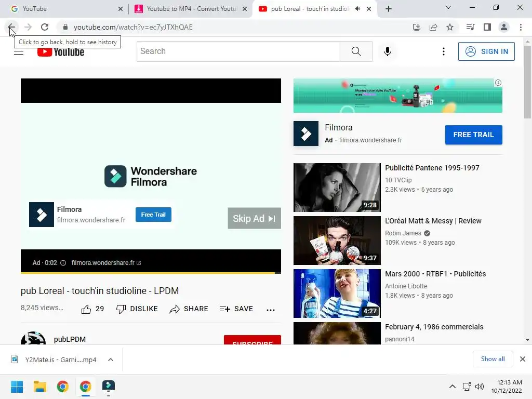Open the tab search dropdown arrow
This screenshot has width=532, height=399.
448,7
